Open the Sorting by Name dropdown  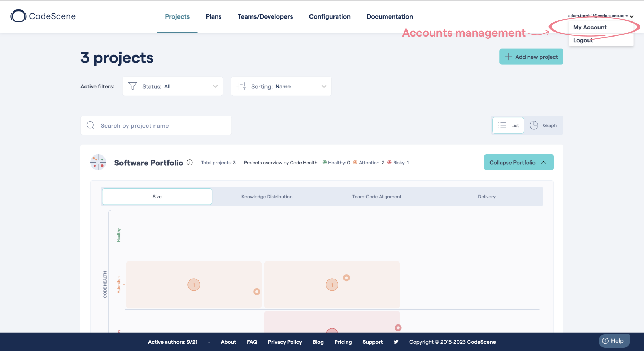(x=281, y=86)
